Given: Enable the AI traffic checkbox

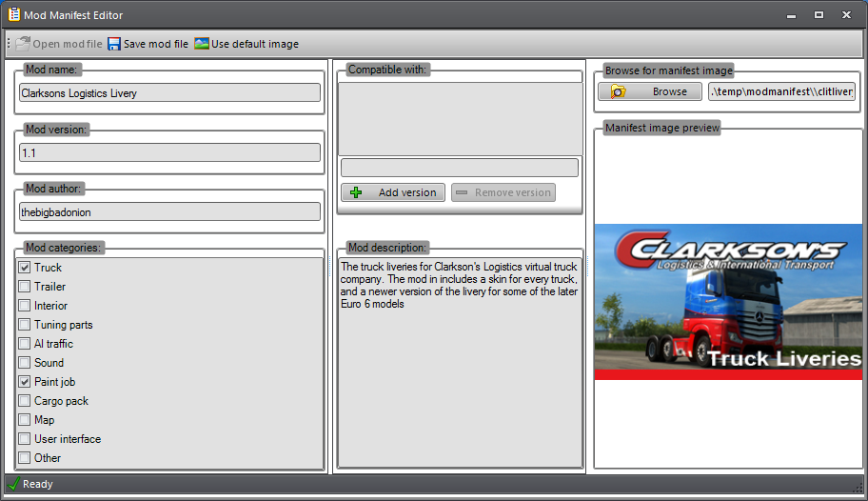Looking at the screenshot, I should [x=25, y=344].
